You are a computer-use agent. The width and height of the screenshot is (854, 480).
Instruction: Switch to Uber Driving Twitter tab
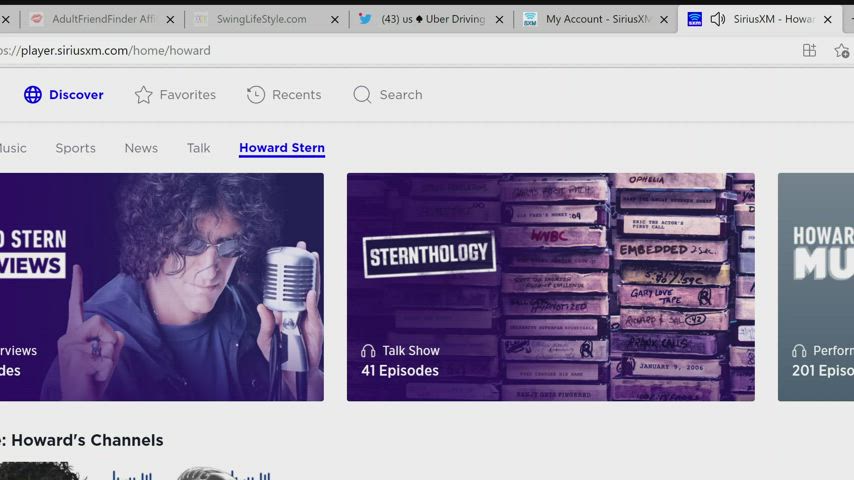coord(433,19)
